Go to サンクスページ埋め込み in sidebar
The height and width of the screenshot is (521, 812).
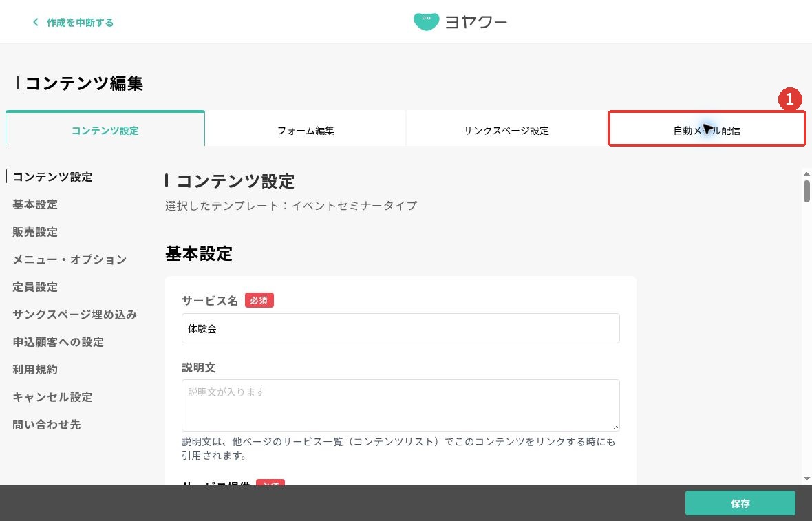(74, 315)
